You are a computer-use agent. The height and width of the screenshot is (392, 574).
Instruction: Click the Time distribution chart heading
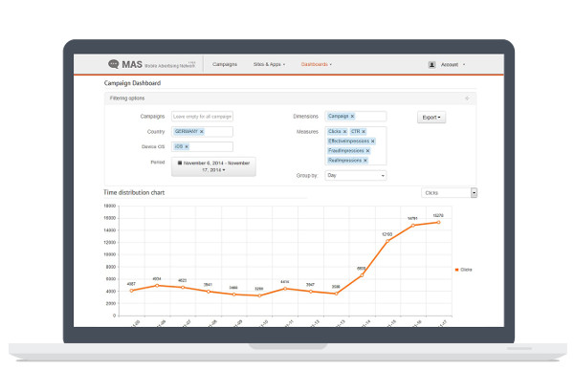pos(134,192)
